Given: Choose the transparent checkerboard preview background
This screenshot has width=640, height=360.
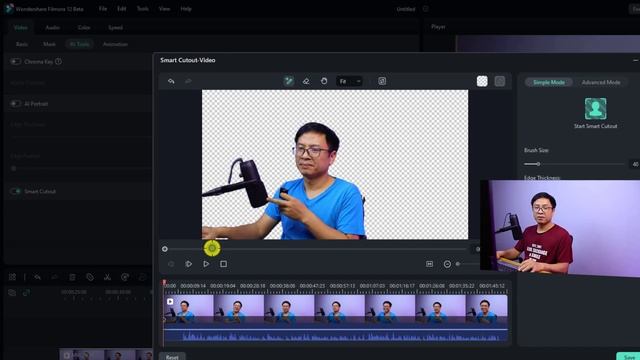Looking at the screenshot, I should (x=482, y=81).
